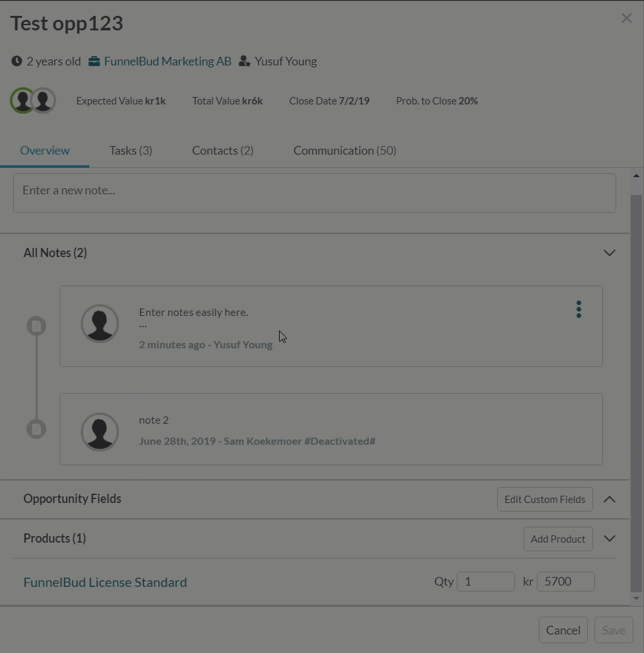
Task: Open the Communication (50) tab
Action: [345, 150]
